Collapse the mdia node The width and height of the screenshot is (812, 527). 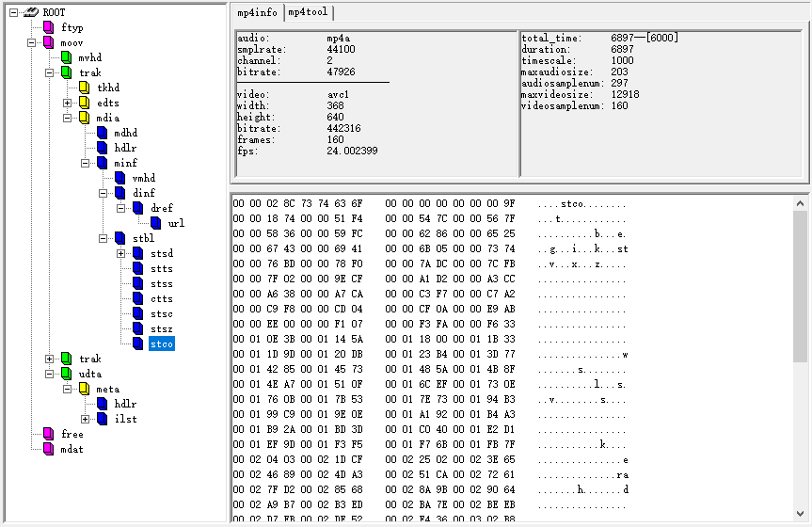click(x=68, y=118)
